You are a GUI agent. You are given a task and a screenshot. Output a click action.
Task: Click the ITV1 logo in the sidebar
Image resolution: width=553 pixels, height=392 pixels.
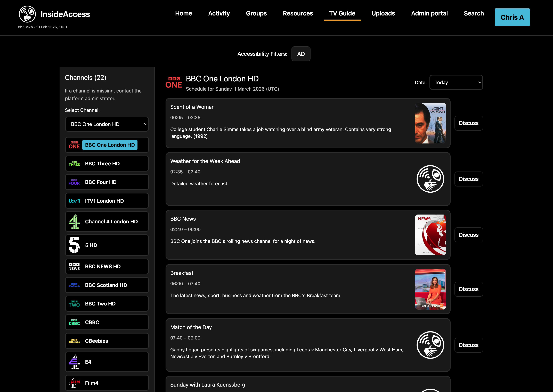click(x=74, y=201)
